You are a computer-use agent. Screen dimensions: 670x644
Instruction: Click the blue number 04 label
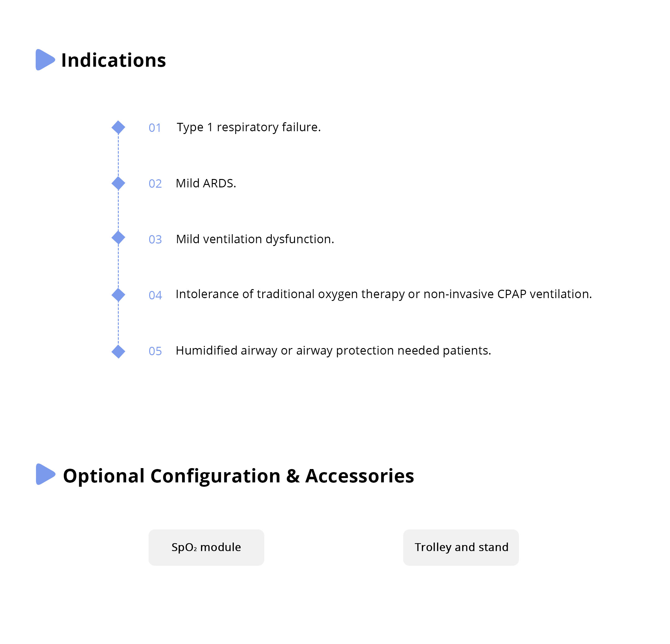click(x=155, y=295)
